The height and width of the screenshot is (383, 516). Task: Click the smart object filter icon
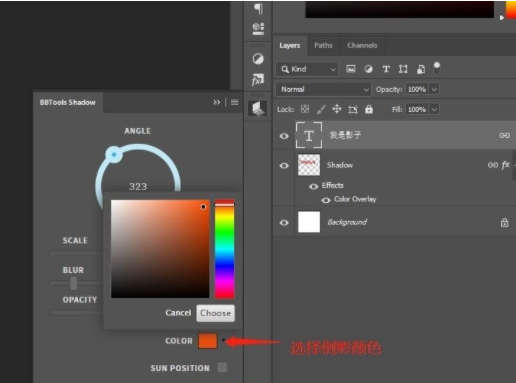pyautogui.click(x=421, y=69)
